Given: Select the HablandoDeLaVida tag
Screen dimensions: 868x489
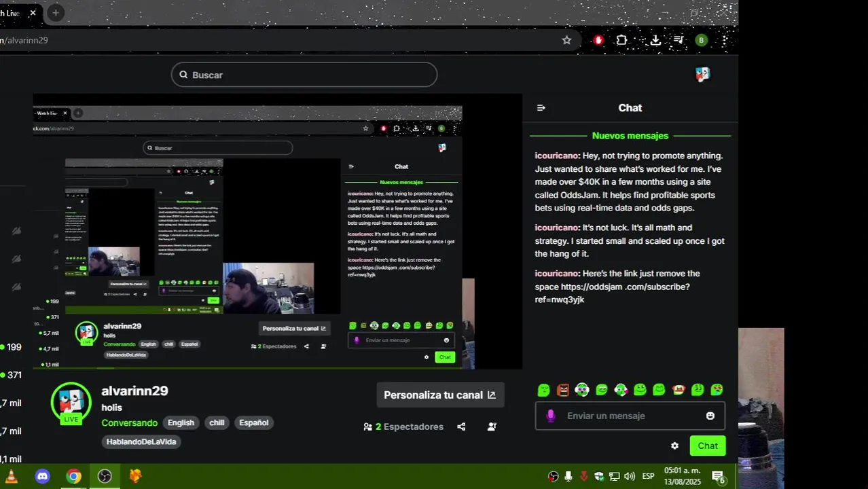Looking at the screenshot, I should (141, 442).
